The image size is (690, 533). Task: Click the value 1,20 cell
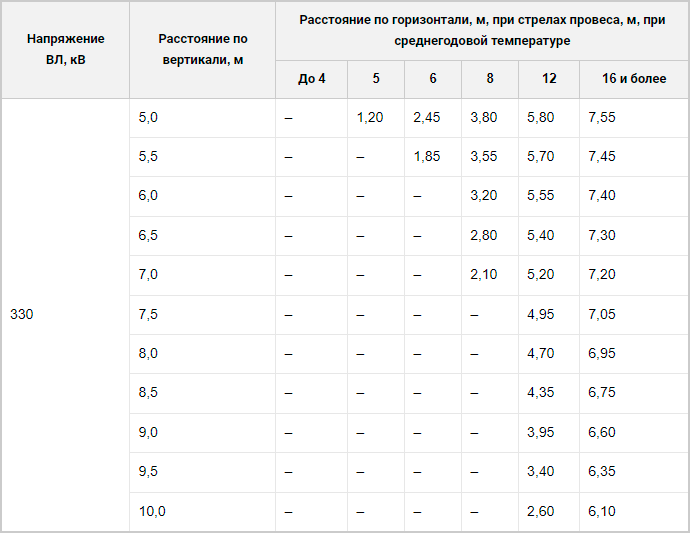click(376, 118)
